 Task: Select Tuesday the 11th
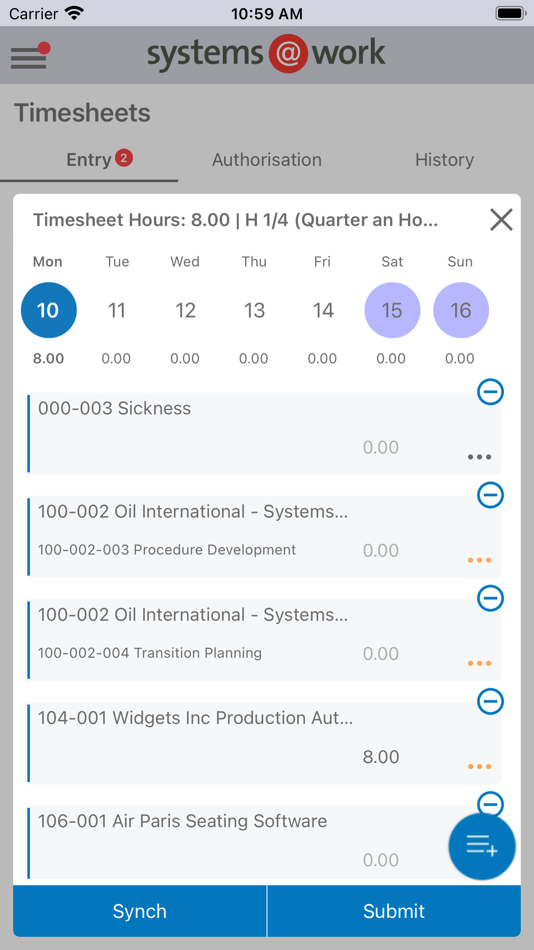(x=116, y=310)
